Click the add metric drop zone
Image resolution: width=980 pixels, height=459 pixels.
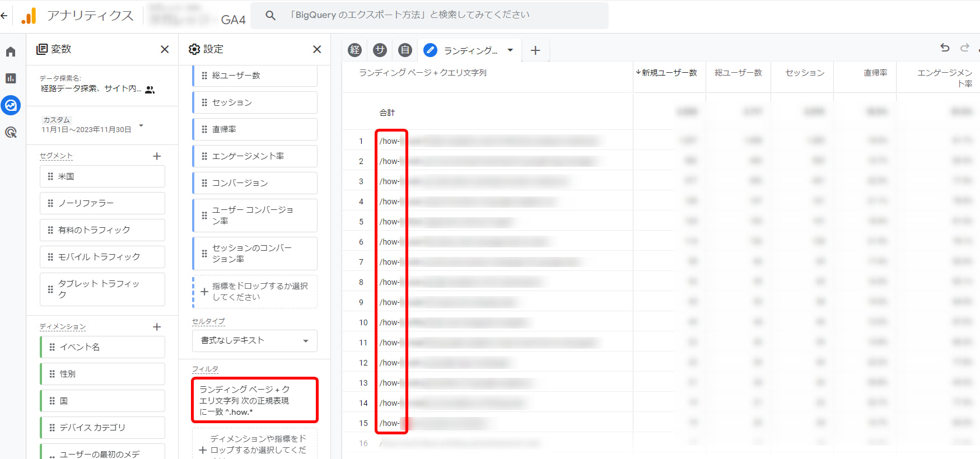(255, 292)
